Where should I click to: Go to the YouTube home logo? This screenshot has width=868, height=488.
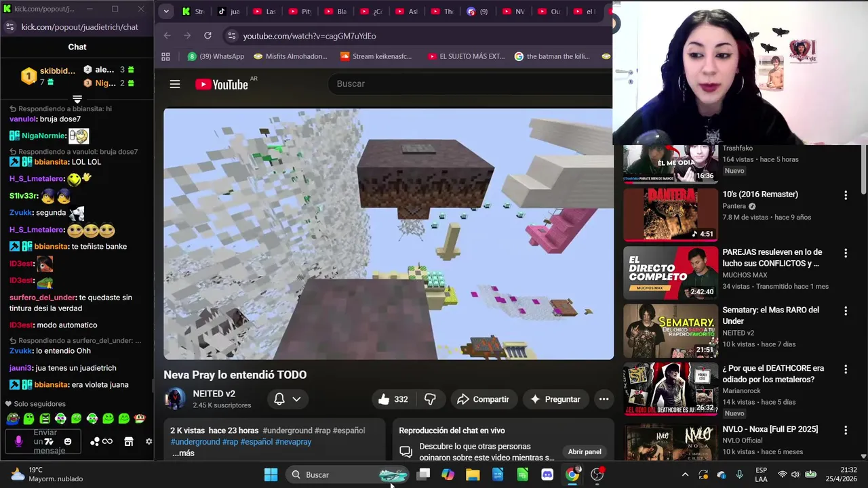point(222,84)
